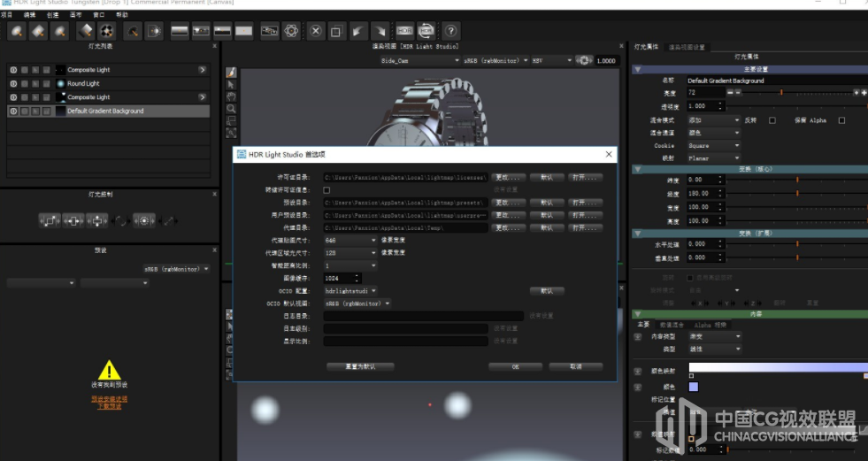Image resolution: width=868 pixels, height=461 pixels.
Task: Select the magnifier zoom tool in render view
Action: pyautogui.click(x=231, y=109)
